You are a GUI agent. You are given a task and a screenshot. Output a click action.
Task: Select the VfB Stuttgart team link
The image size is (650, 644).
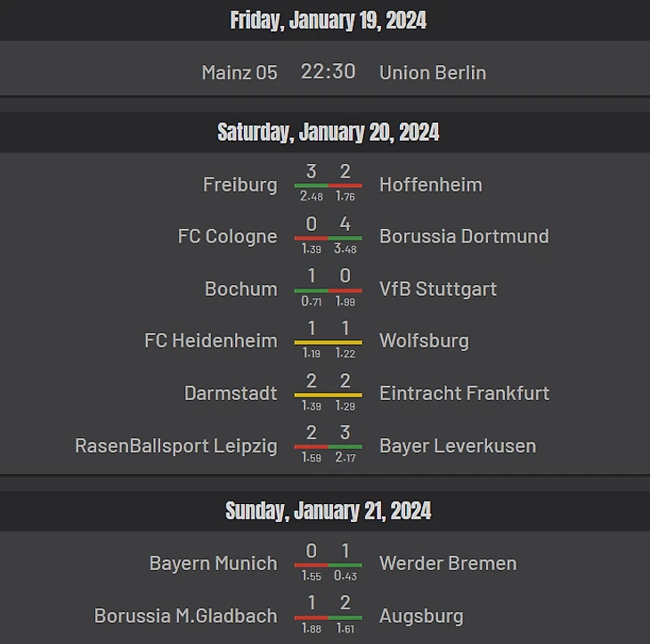pos(438,289)
